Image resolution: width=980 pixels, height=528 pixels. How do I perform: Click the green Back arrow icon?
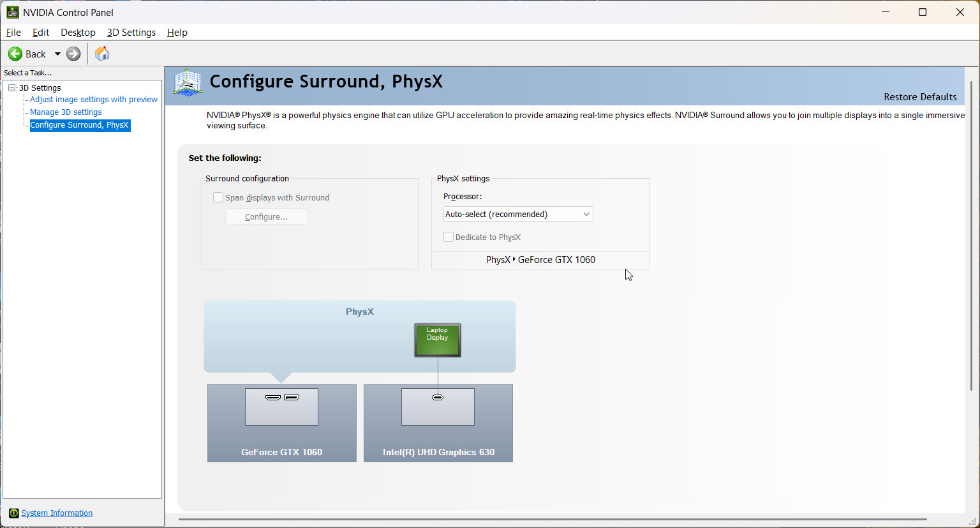click(15, 54)
